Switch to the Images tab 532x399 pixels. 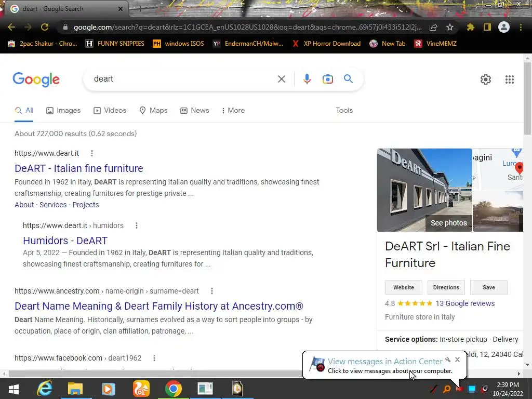coord(63,110)
